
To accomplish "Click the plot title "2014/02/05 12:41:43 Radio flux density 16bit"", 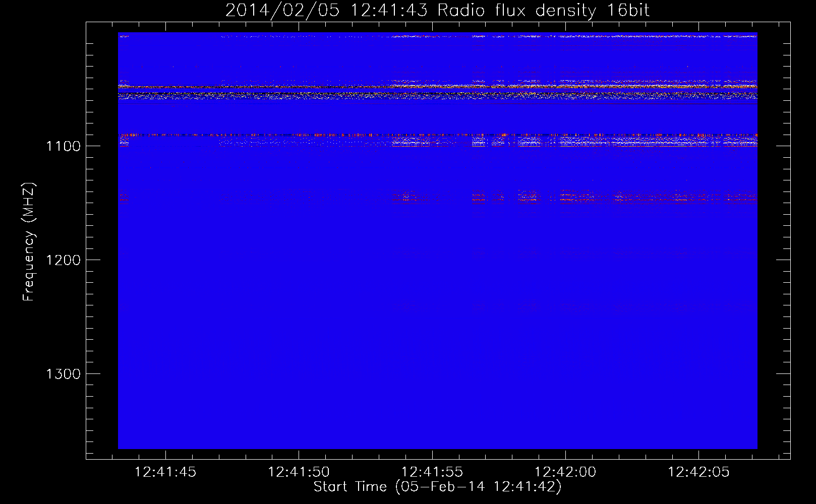I will 437,11.
